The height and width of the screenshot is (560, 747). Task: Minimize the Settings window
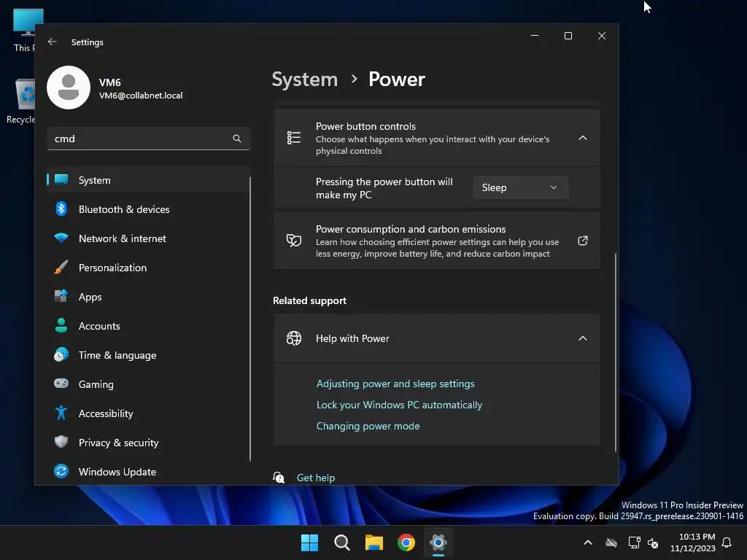535,36
